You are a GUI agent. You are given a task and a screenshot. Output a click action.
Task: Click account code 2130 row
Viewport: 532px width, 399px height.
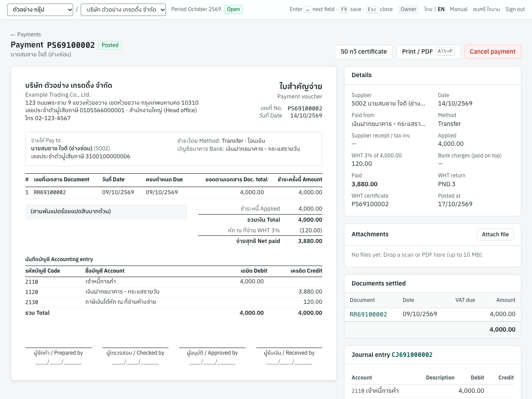point(174,302)
